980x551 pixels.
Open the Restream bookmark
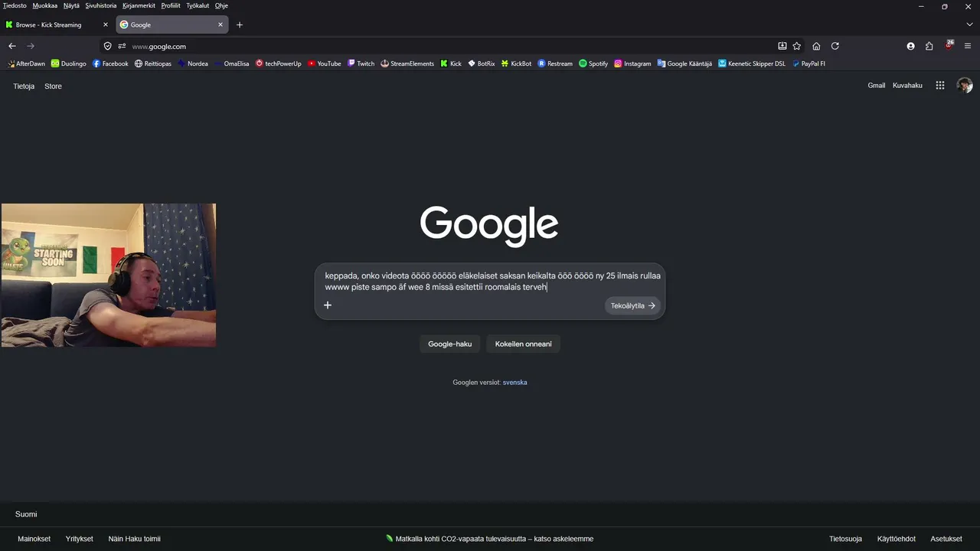coord(555,64)
